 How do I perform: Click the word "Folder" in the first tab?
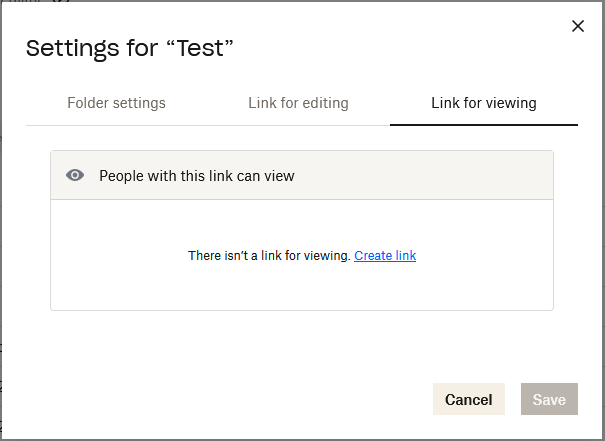[88, 103]
